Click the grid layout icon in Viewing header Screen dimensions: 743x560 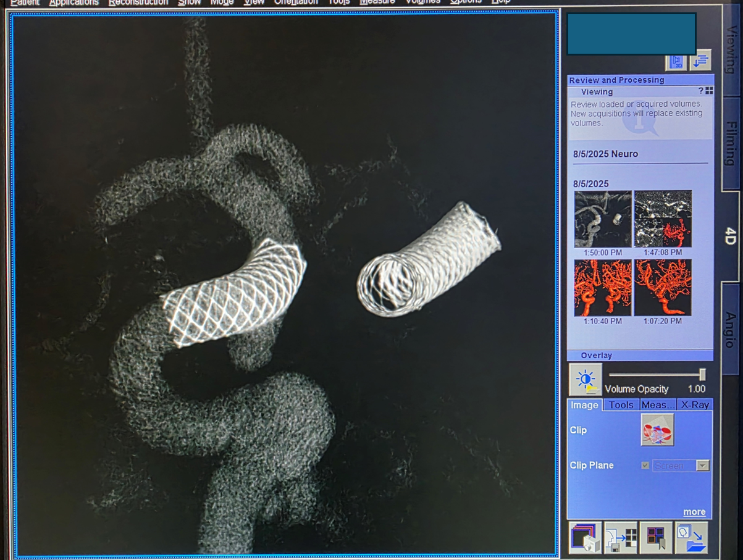(x=709, y=91)
